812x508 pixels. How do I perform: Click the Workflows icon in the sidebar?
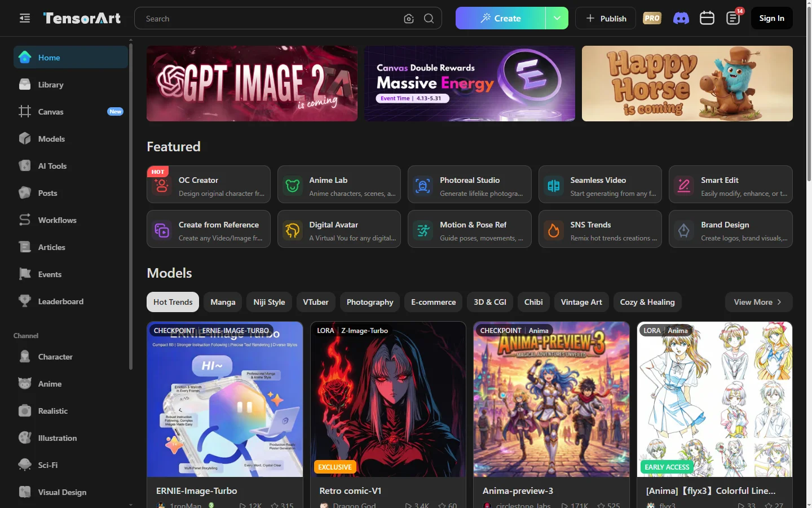(25, 220)
